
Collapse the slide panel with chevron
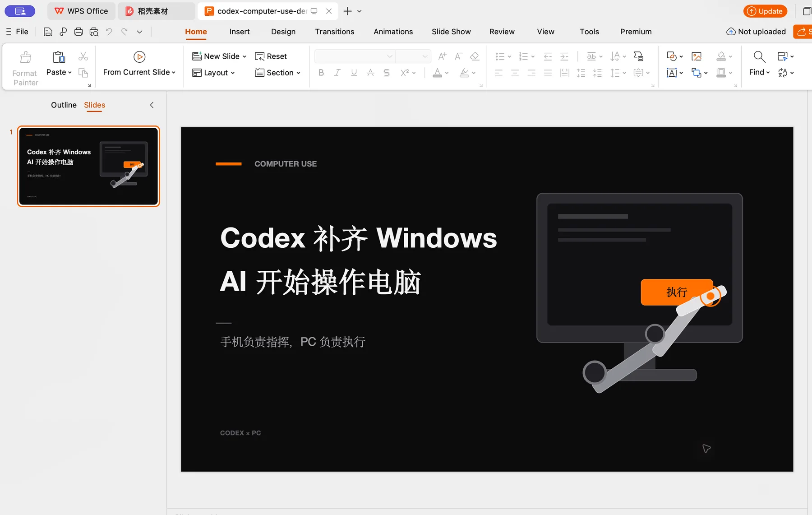pyautogui.click(x=152, y=105)
